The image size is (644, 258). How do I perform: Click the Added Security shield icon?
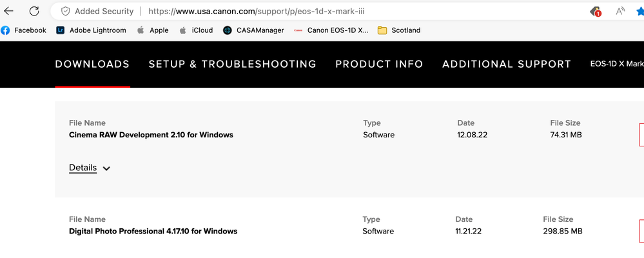click(x=65, y=12)
